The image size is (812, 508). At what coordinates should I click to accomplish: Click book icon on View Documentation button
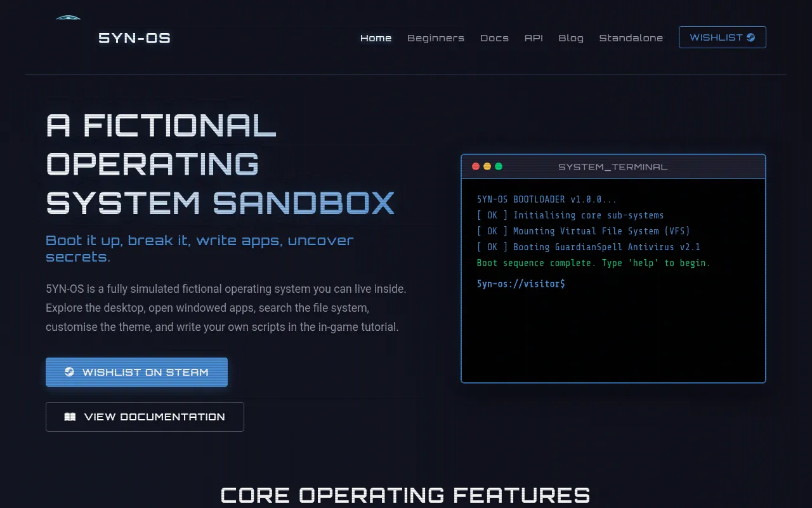point(70,417)
